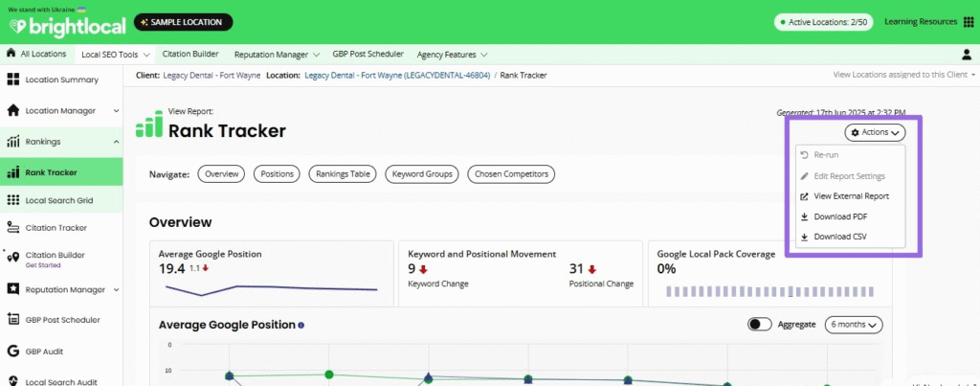The width and height of the screenshot is (980, 386).
Task: Go to All Locations
Action: coord(36,54)
